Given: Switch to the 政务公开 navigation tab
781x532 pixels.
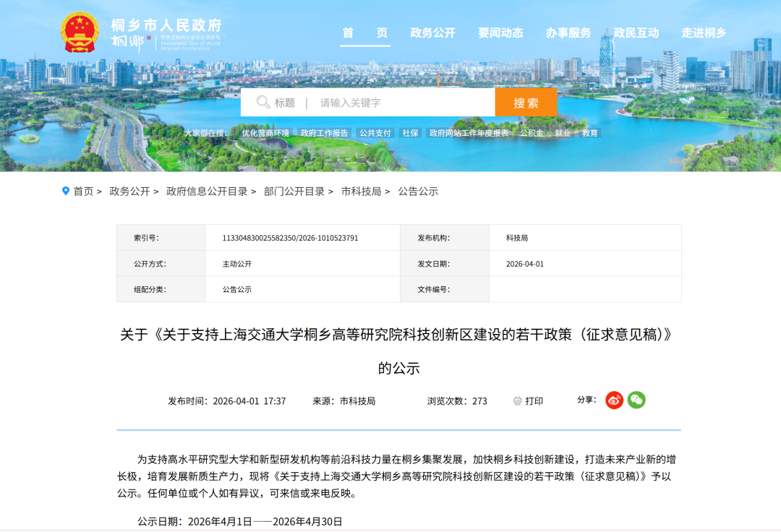Looking at the screenshot, I should pyautogui.click(x=433, y=33).
